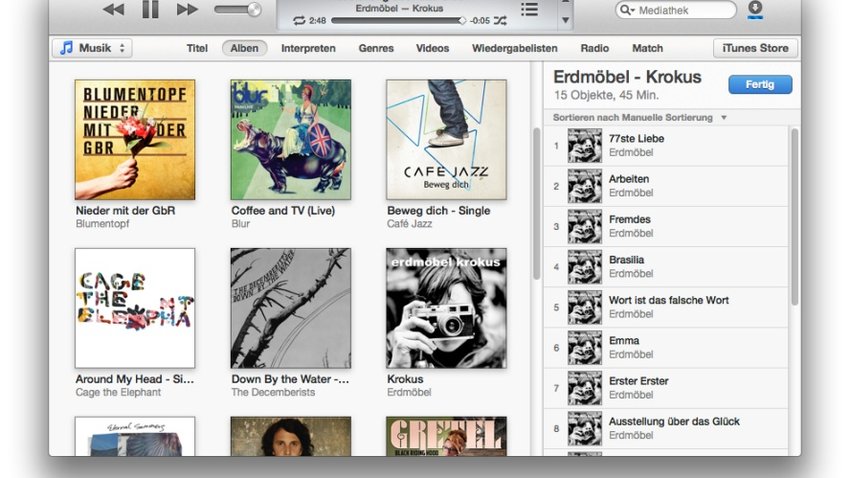Open the Up Next list icon
The image size is (850, 478).
tap(529, 9)
